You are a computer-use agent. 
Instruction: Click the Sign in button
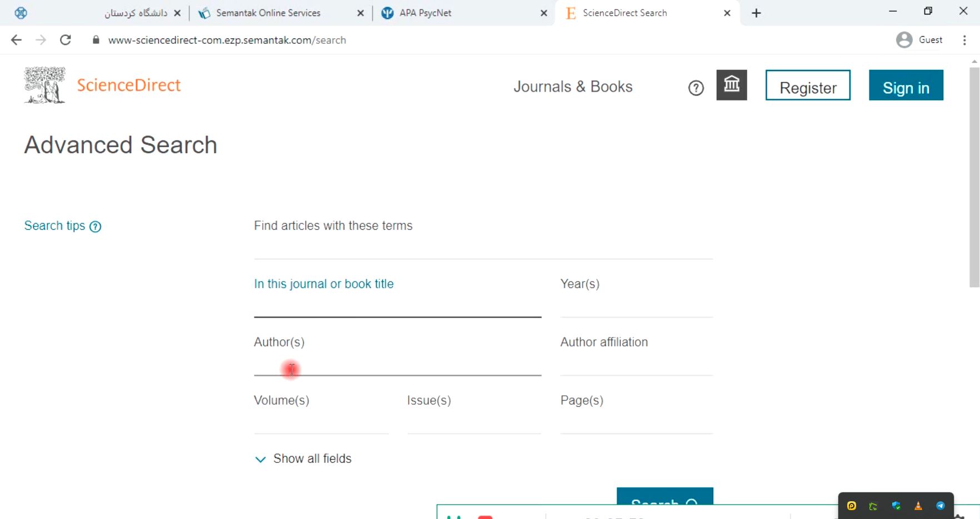(906, 85)
